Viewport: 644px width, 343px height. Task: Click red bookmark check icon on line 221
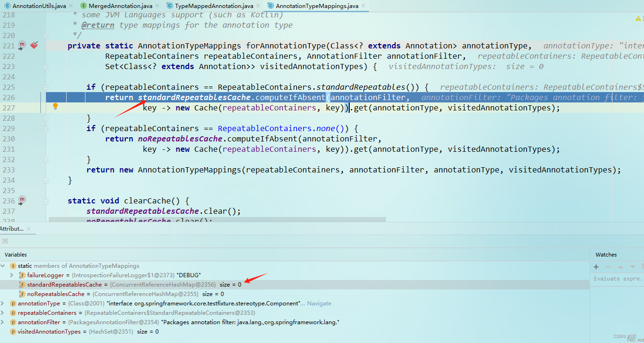click(34, 46)
